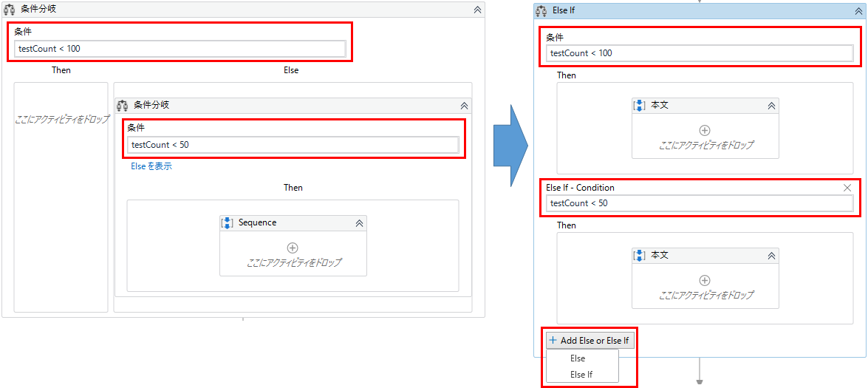Select the empty Then drop area of outer 条件分岐
The height and width of the screenshot is (388, 868).
pyautogui.click(x=61, y=197)
